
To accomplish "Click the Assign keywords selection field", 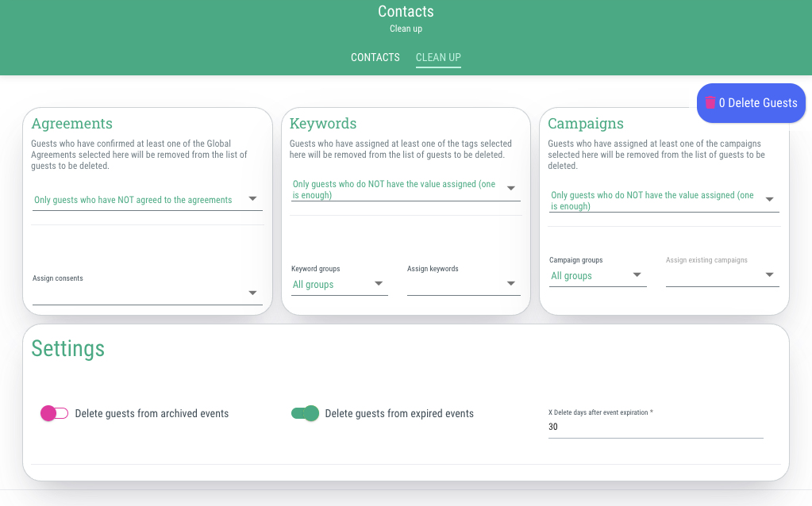I will click(464, 285).
